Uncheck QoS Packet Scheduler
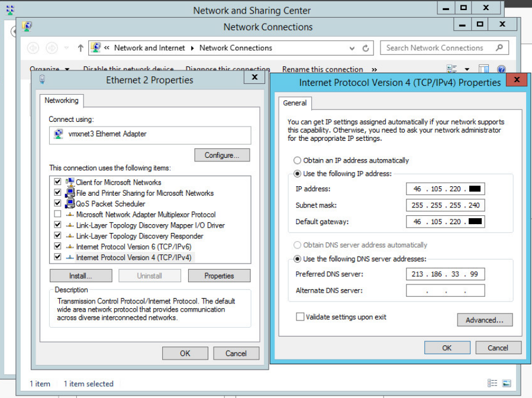This screenshot has height=398, width=532. [57, 202]
